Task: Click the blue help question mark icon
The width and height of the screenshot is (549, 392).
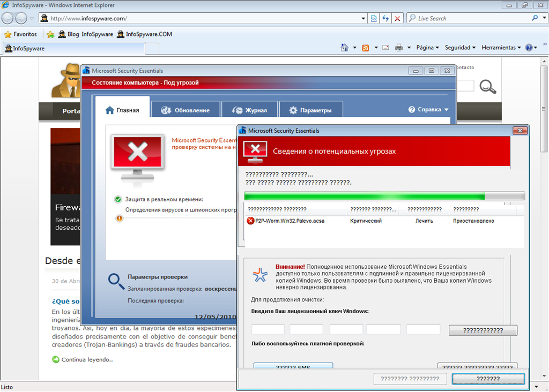Action: point(529,48)
